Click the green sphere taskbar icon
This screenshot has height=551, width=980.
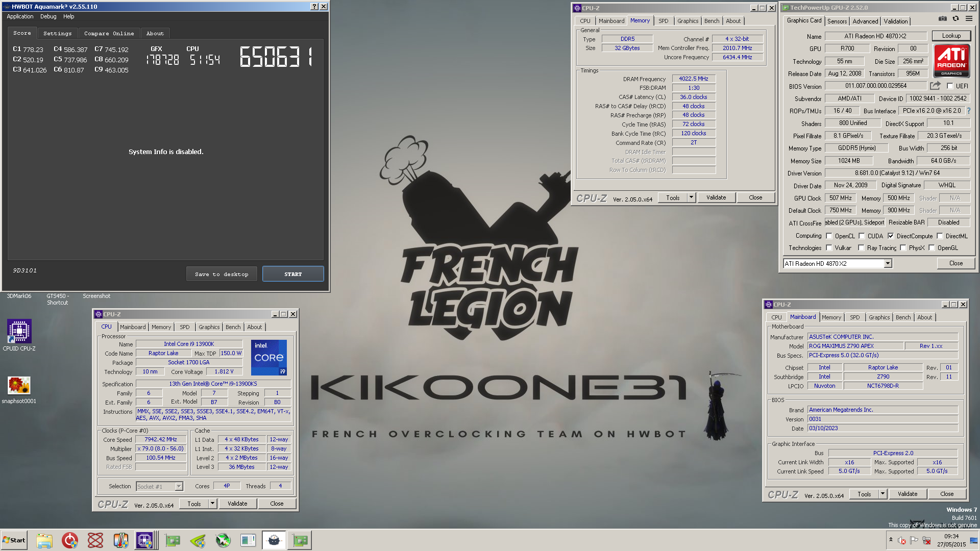coord(223,540)
